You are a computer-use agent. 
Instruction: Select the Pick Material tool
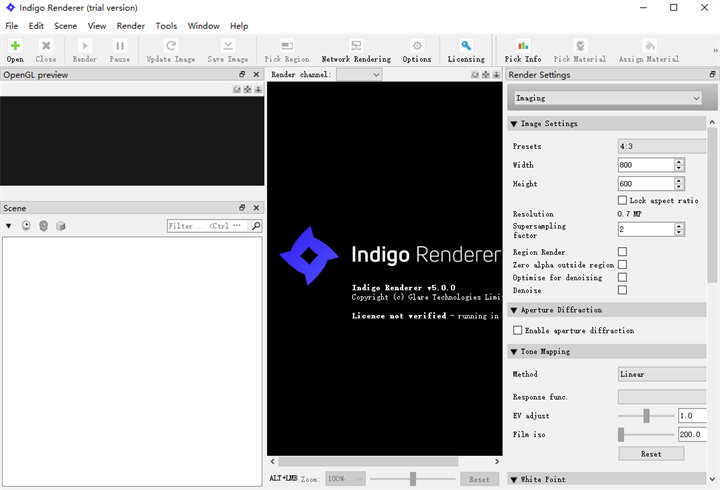click(580, 45)
